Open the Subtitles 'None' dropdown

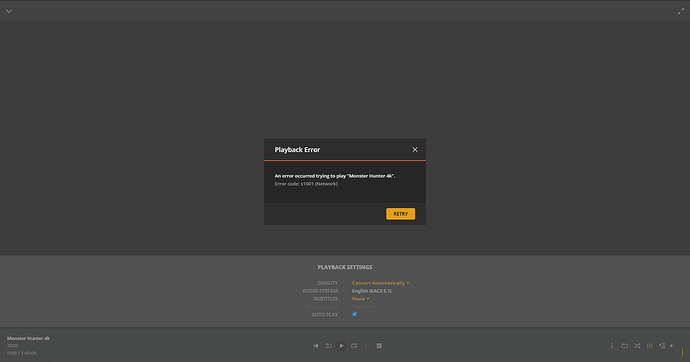point(360,299)
